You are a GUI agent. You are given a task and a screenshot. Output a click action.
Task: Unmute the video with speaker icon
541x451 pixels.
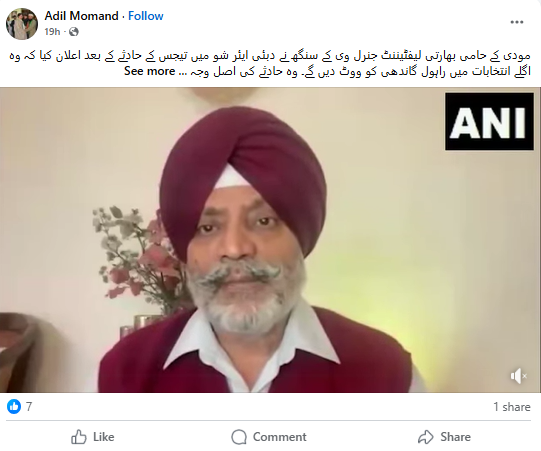(x=518, y=376)
